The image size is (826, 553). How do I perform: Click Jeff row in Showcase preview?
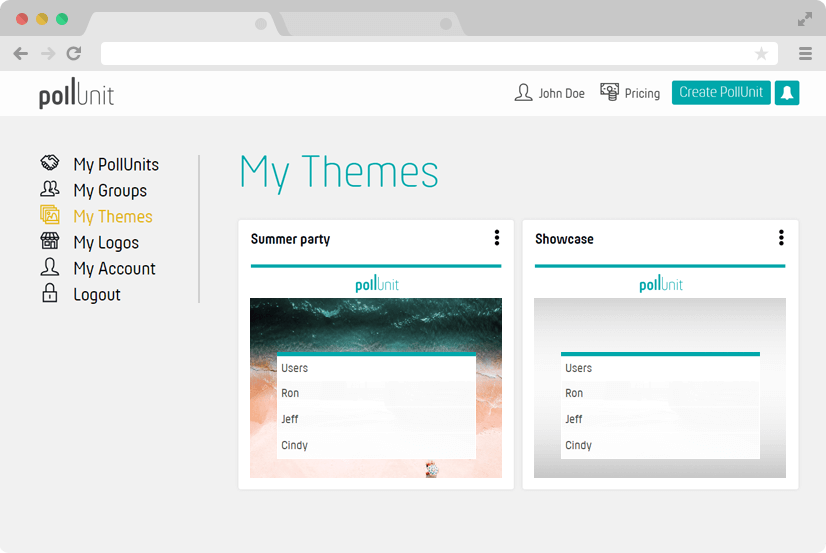click(x=660, y=419)
